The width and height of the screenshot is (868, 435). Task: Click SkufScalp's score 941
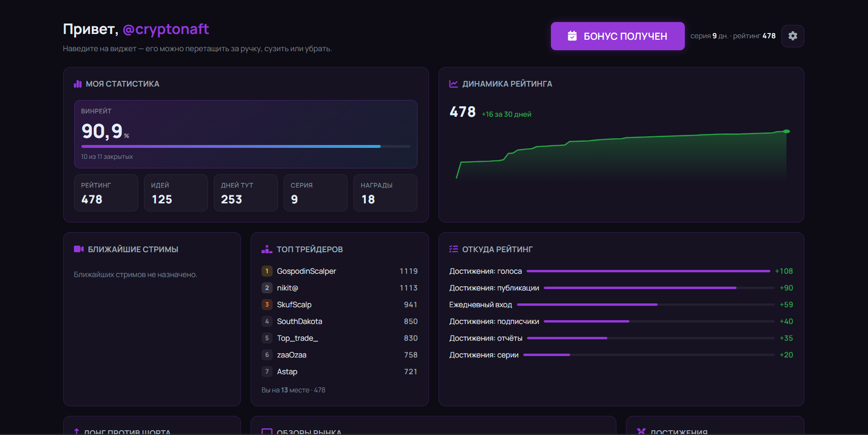[410, 305]
